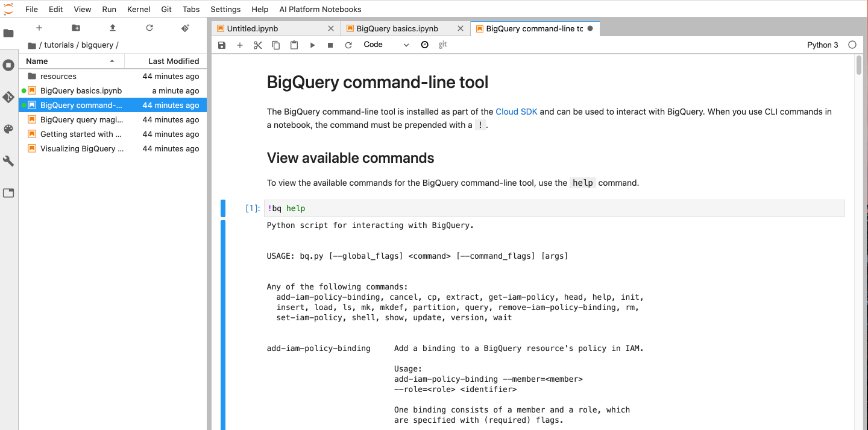The height and width of the screenshot is (430, 868).
Task: Open the Settings menu
Action: [225, 9]
